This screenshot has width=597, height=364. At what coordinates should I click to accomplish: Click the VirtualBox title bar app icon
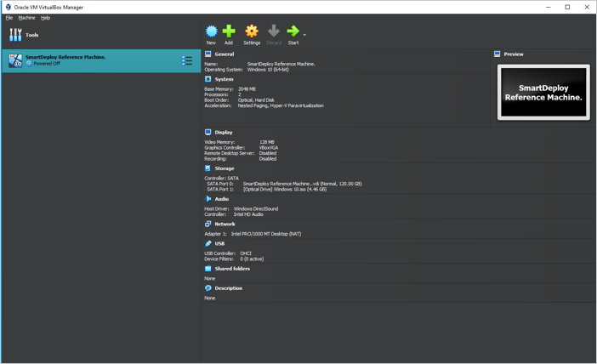tap(8, 8)
